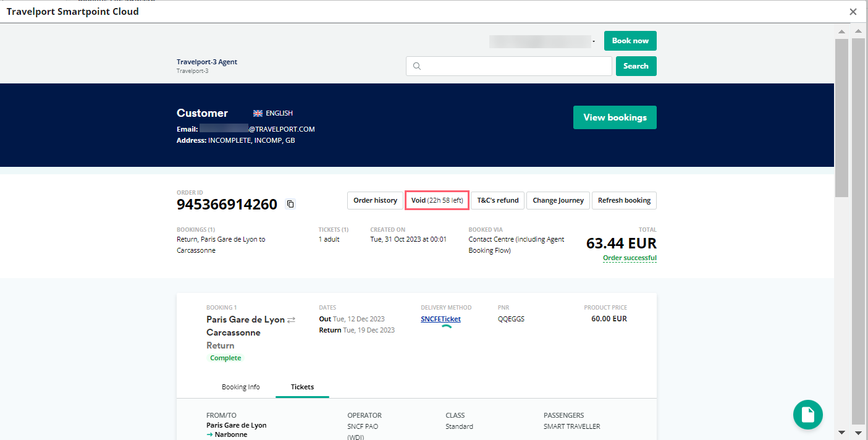
Task: Click the inner scrollbar up arrow
Action: pyautogui.click(x=841, y=32)
